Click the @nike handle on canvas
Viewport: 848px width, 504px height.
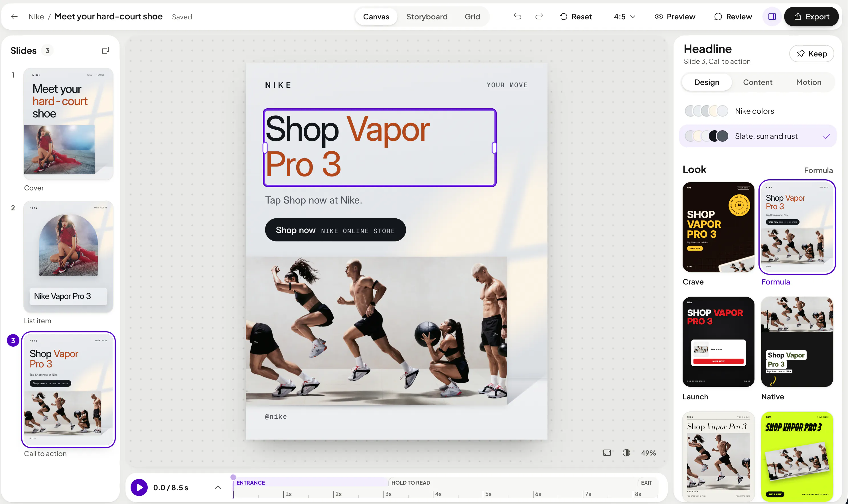click(x=276, y=416)
